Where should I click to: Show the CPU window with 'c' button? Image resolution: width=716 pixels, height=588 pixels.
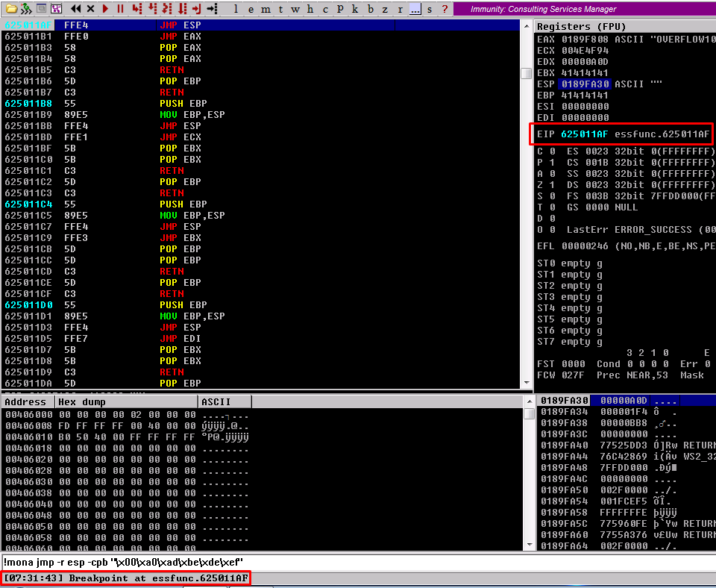325,9
